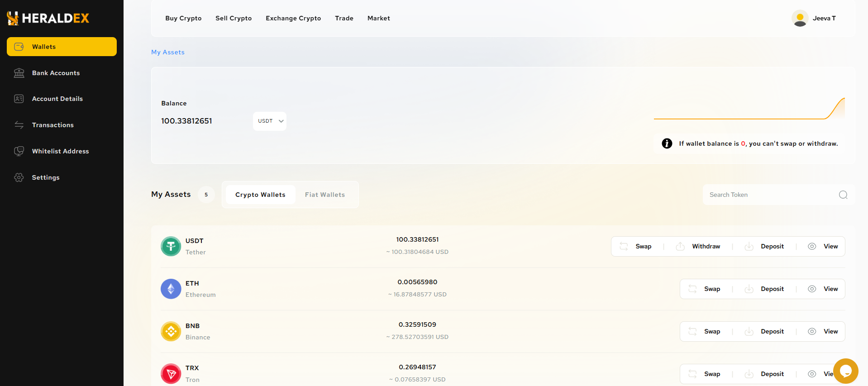Go to Transactions in the sidebar

tap(52, 125)
